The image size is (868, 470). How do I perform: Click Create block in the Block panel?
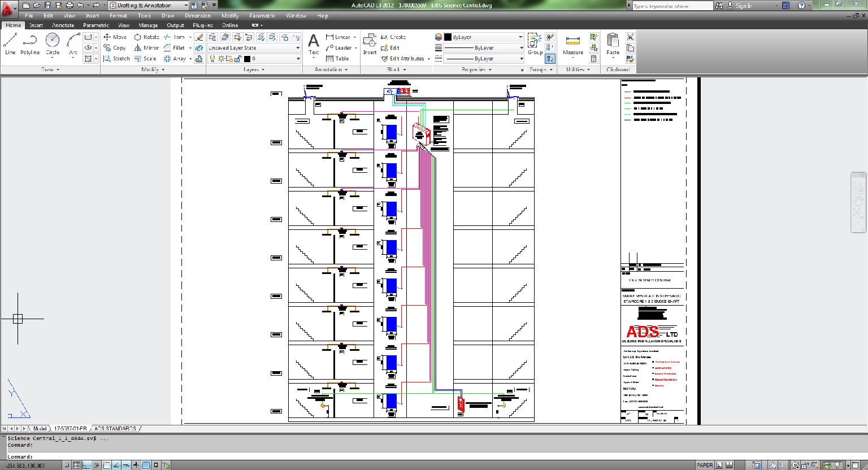[393, 37]
